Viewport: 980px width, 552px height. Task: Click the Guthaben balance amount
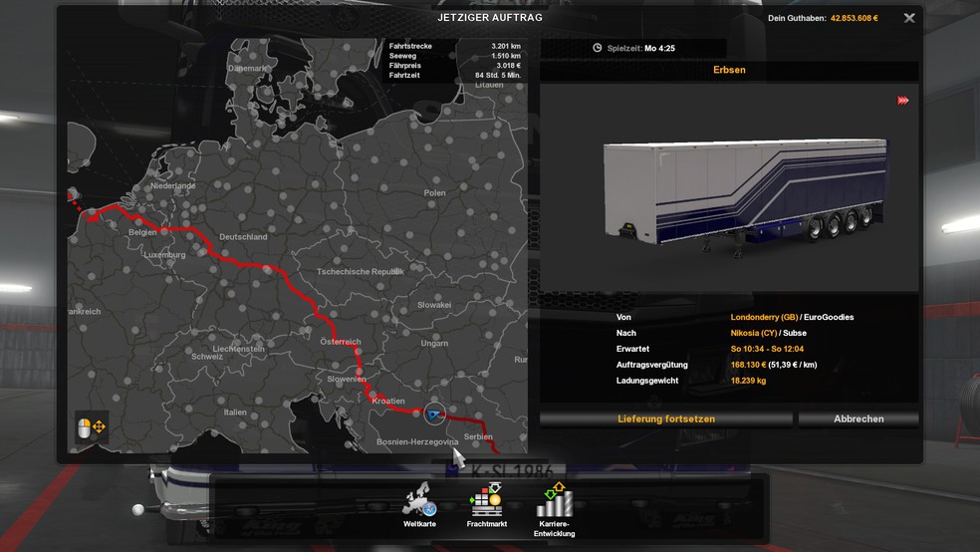pos(846,18)
